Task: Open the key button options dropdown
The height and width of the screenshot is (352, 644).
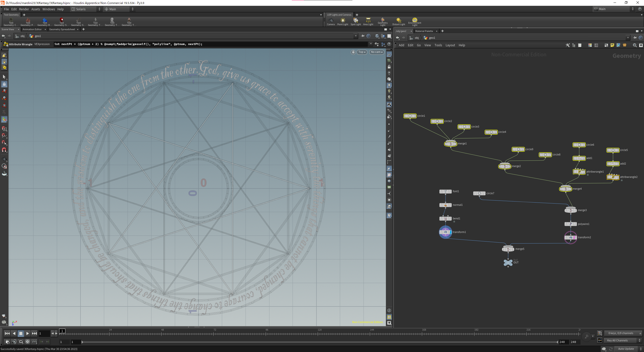Action: click(593, 336)
